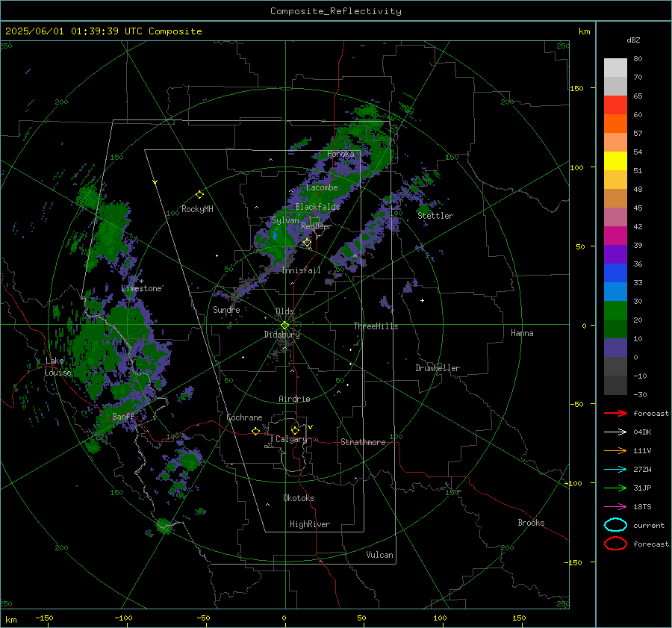This screenshot has height=628, width=672.
Task: Click the RockyMH label
Action: 197,209
